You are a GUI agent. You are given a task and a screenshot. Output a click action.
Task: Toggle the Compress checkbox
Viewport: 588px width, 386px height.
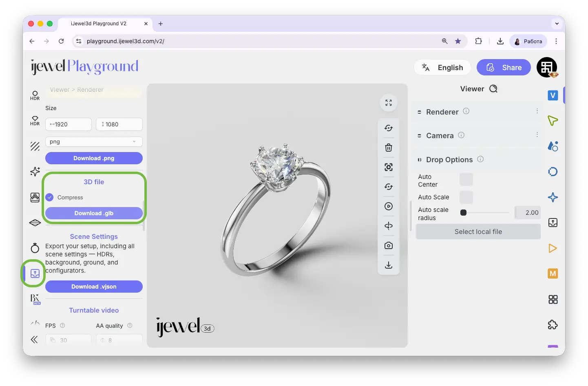click(x=50, y=197)
